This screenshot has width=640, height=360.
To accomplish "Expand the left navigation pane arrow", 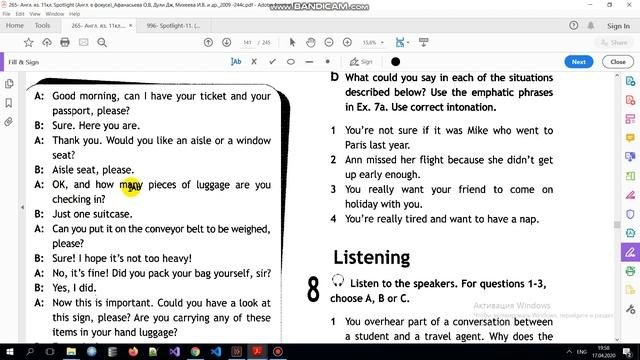I will coord(22,207).
